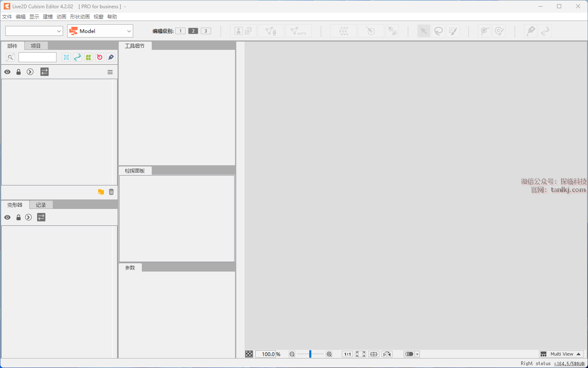Toggle the lock icon in parts panel
Viewport: 588px width, 368px height.
(19, 72)
